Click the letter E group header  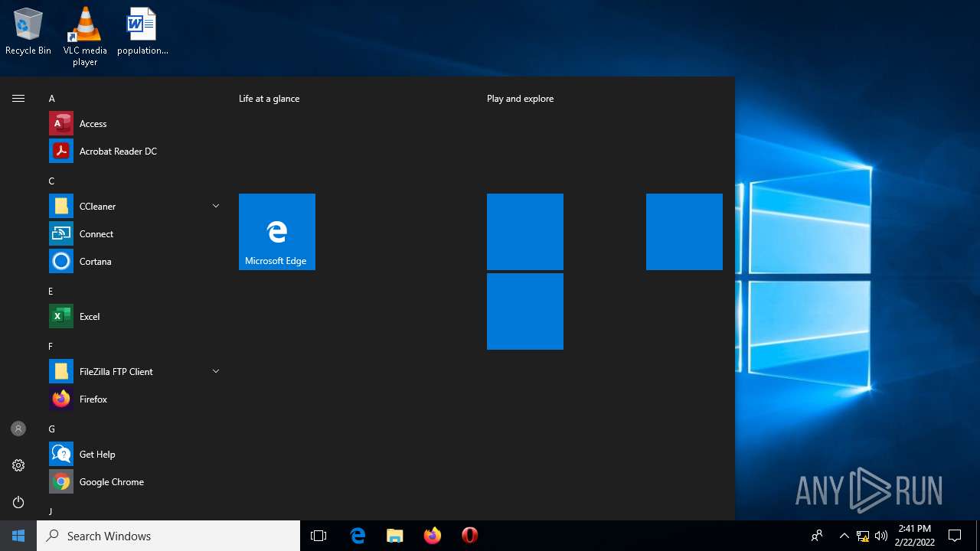52,292
